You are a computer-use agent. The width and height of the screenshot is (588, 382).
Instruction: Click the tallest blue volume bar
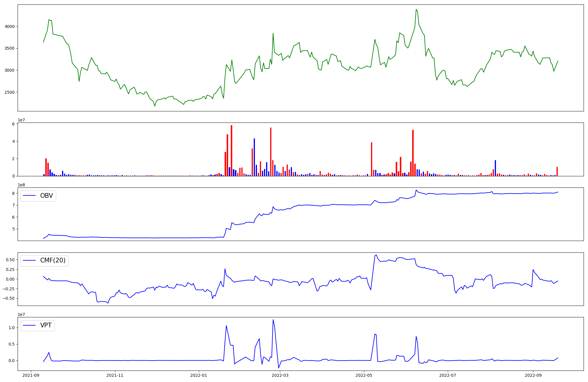click(254, 157)
